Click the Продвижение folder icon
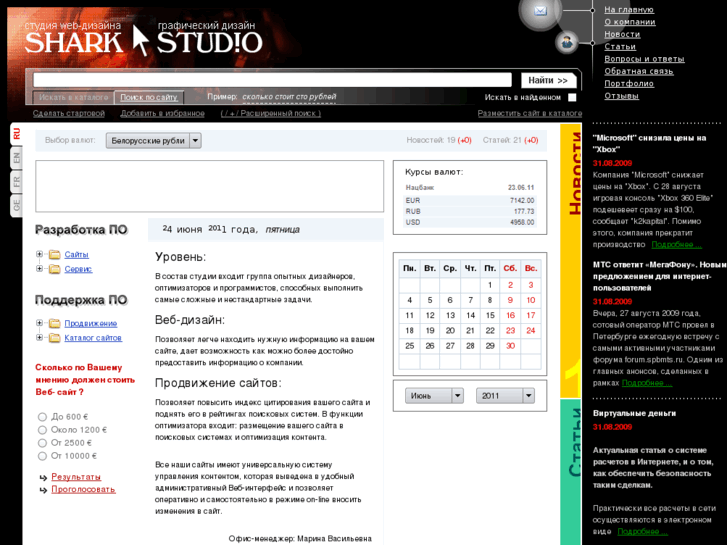 click(x=55, y=323)
